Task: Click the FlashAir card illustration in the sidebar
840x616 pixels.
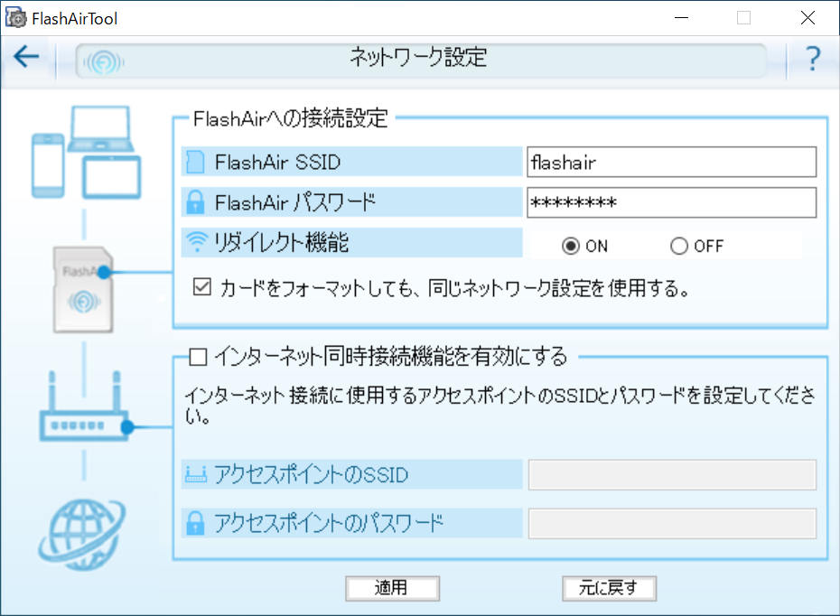Action: tap(83, 289)
